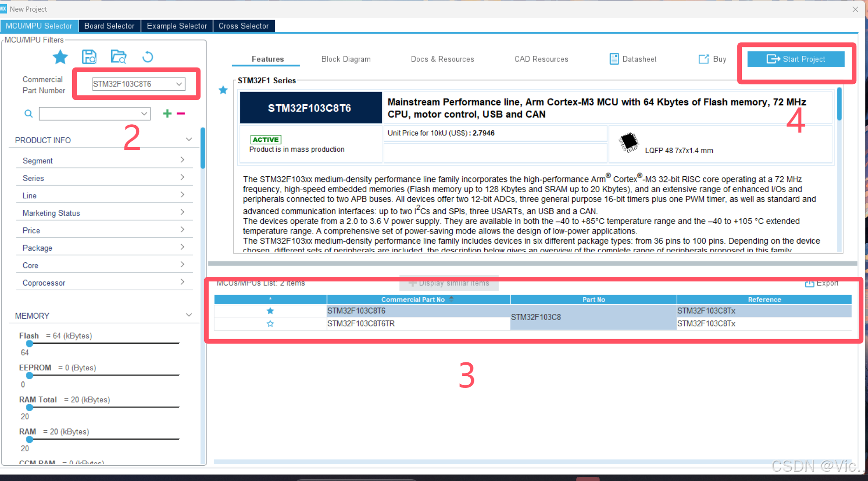The image size is (868, 481).
Task: Switch to Board Selector tab
Action: click(109, 26)
